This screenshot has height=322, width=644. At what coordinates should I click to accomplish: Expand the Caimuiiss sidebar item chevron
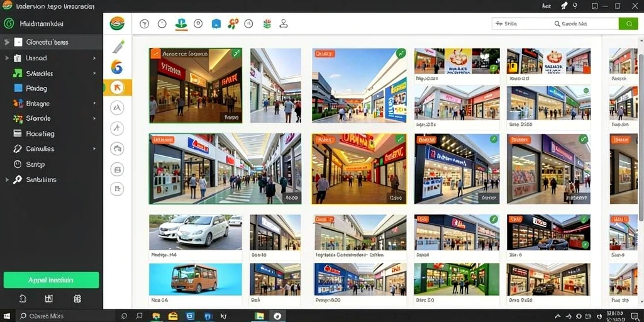click(94, 148)
